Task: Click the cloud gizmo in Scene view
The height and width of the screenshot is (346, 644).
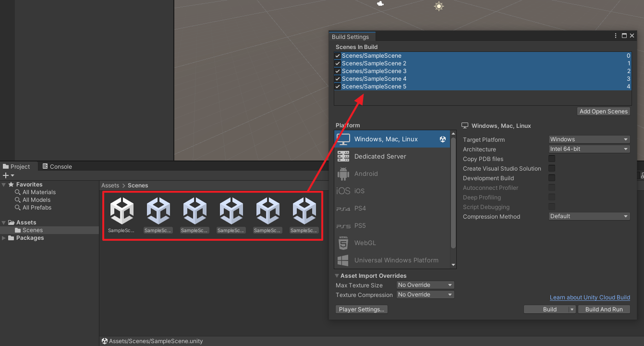Action: coord(380,3)
